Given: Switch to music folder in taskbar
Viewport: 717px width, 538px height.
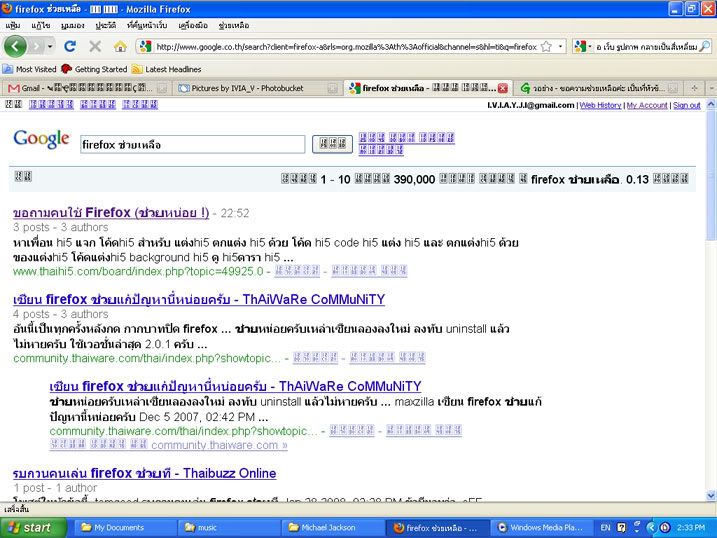Looking at the screenshot, I should click(x=229, y=527).
